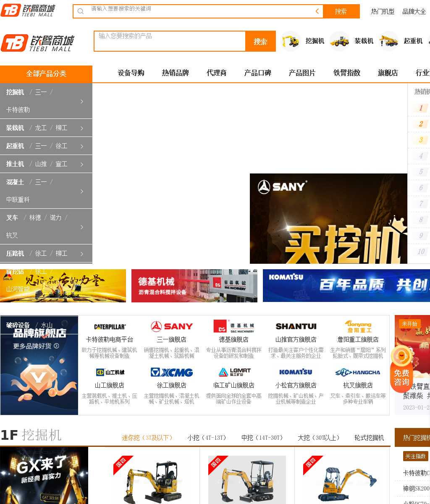Open the crane category icon 起重机
The height and width of the screenshot is (504, 430).
point(388,41)
